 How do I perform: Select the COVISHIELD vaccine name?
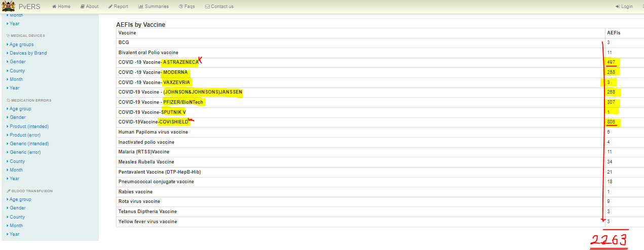(173, 122)
